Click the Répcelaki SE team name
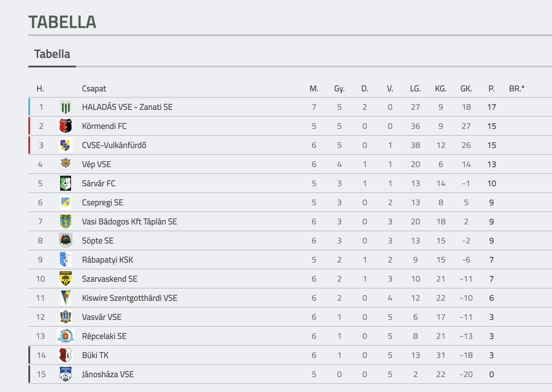 104,336
